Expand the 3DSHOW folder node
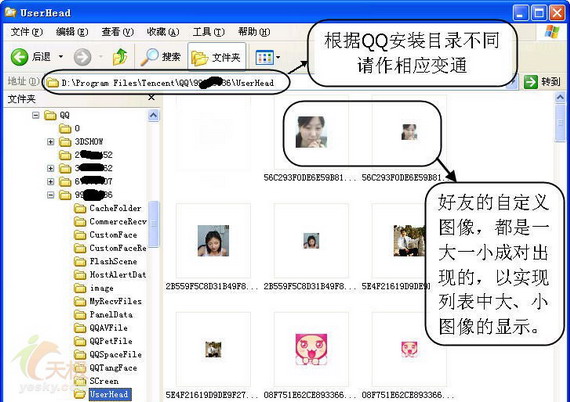 51,142
